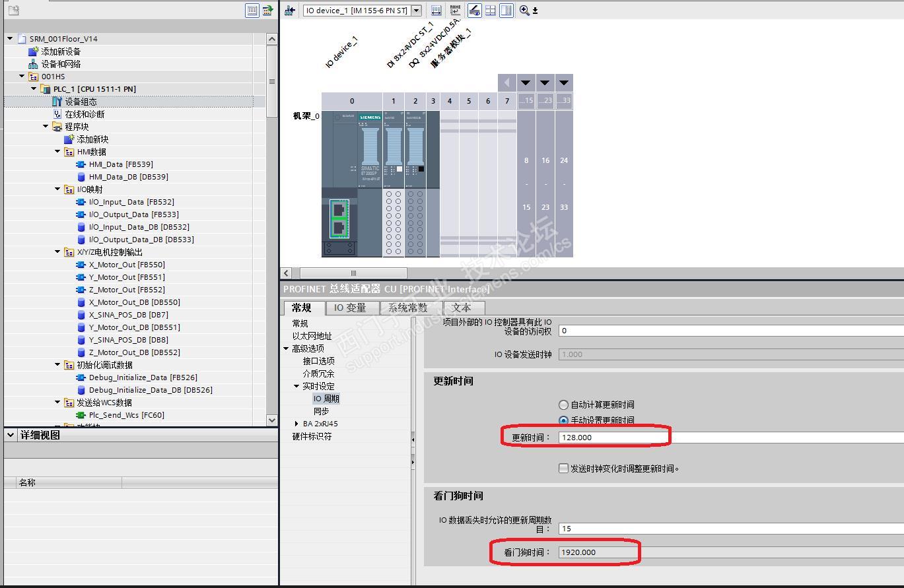Click the Y_SINA_POS_DB [DB8] database icon

(x=81, y=340)
